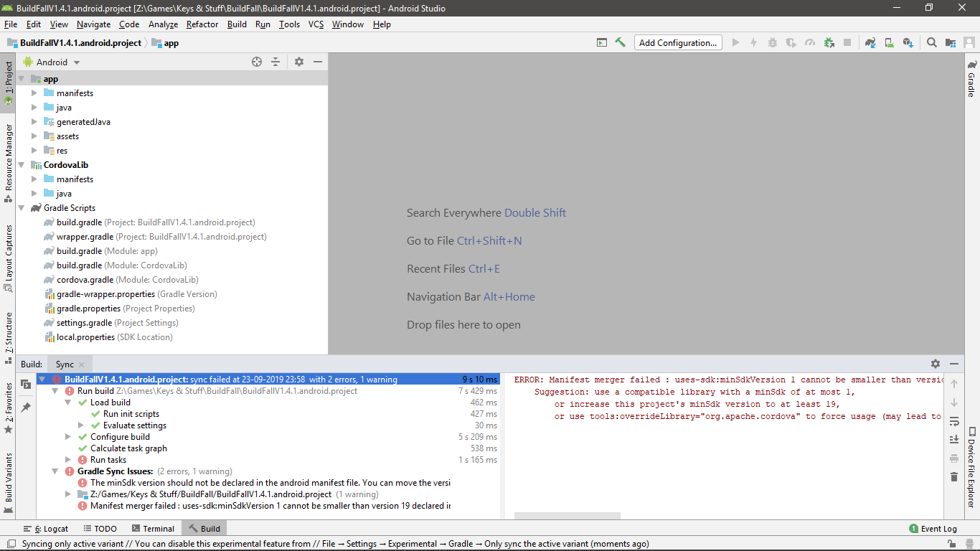Open the SDK Manager icon
The height and width of the screenshot is (551, 980).
[x=908, y=42]
